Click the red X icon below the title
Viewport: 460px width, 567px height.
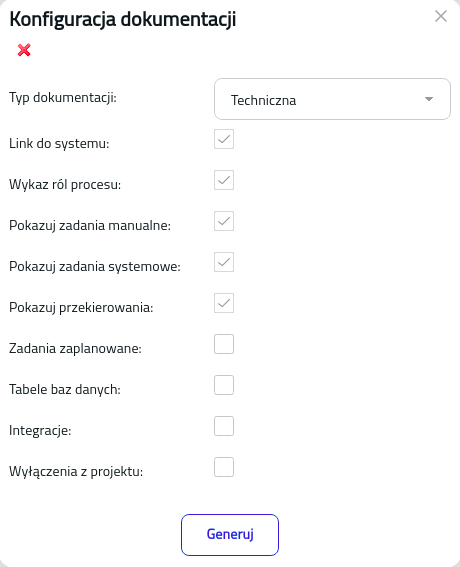tap(24, 50)
